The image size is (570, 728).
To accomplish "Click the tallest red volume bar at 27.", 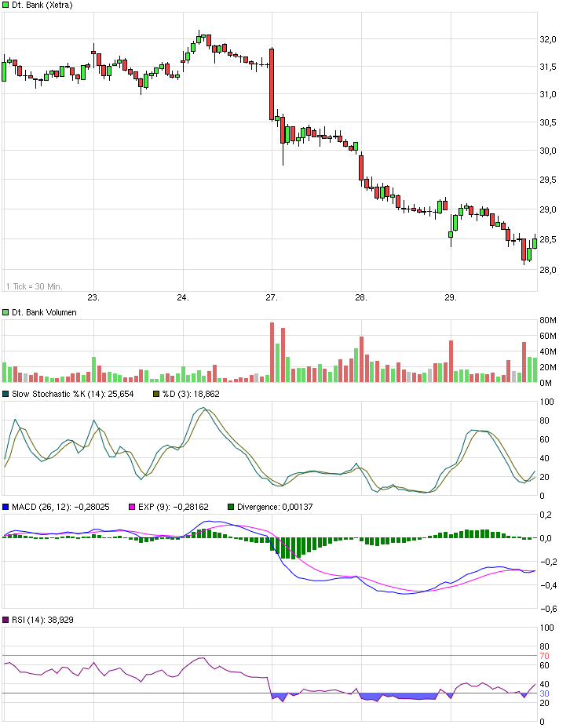I will [272, 352].
